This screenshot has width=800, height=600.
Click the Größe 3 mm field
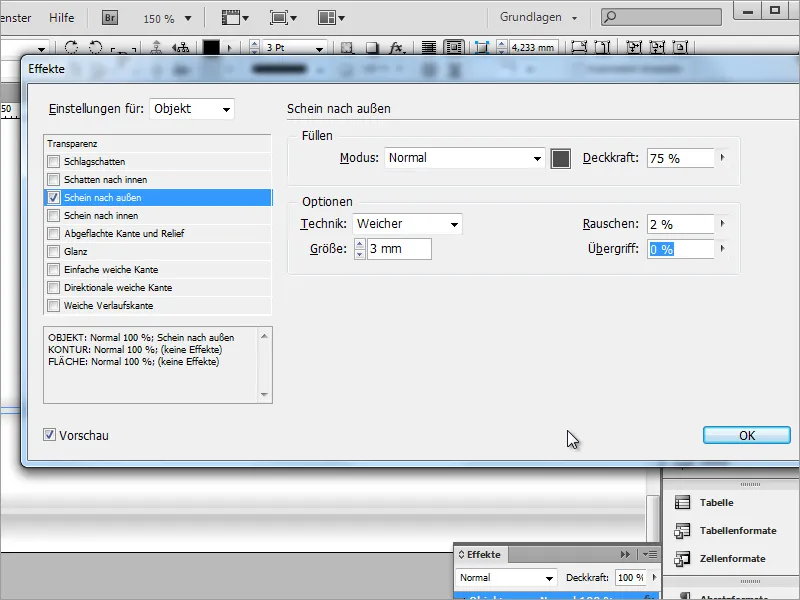(x=399, y=249)
